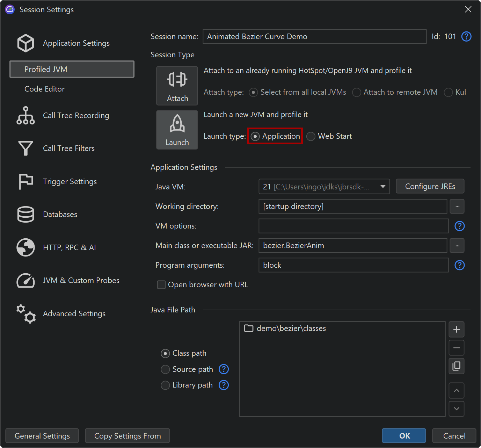Choose the Source path radio button
The width and height of the screenshot is (481, 448).
[x=165, y=369]
